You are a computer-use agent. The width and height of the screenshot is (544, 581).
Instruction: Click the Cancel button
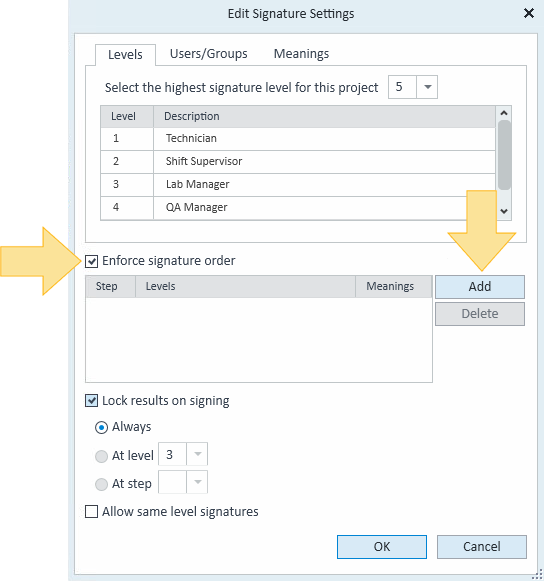(482, 547)
